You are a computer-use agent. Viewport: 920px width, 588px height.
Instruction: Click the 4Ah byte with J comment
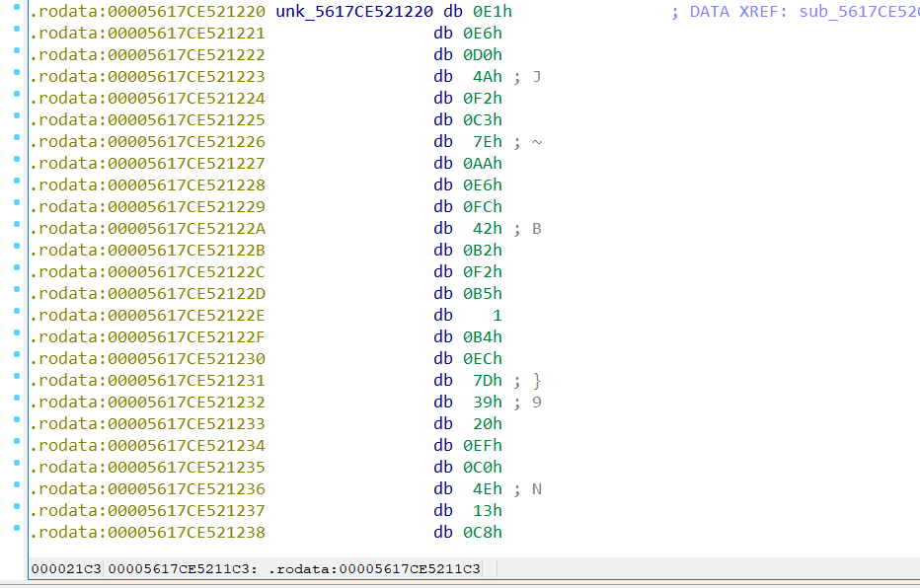486,76
